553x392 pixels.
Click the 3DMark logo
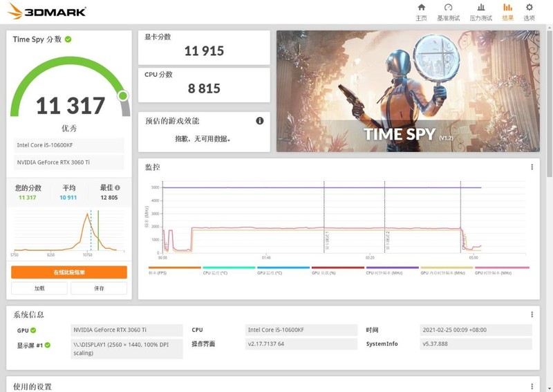point(46,11)
